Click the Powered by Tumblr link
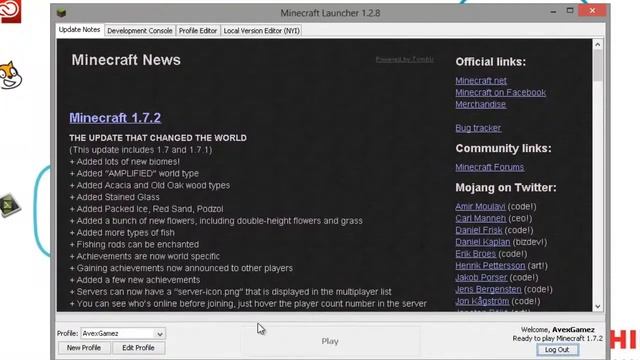This screenshot has height=360, width=640. (404, 60)
